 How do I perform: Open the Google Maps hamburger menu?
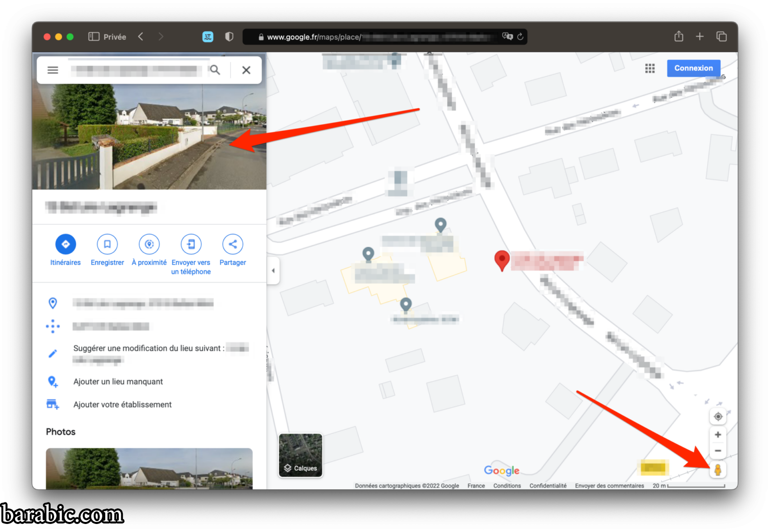53,70
